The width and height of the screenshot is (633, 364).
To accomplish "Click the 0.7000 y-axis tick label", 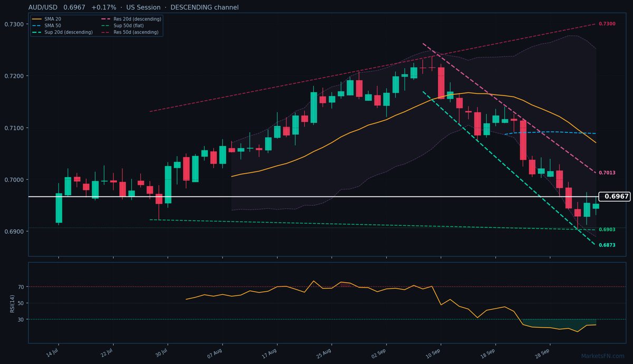I will pyautogui.click(x=14, y=180).
